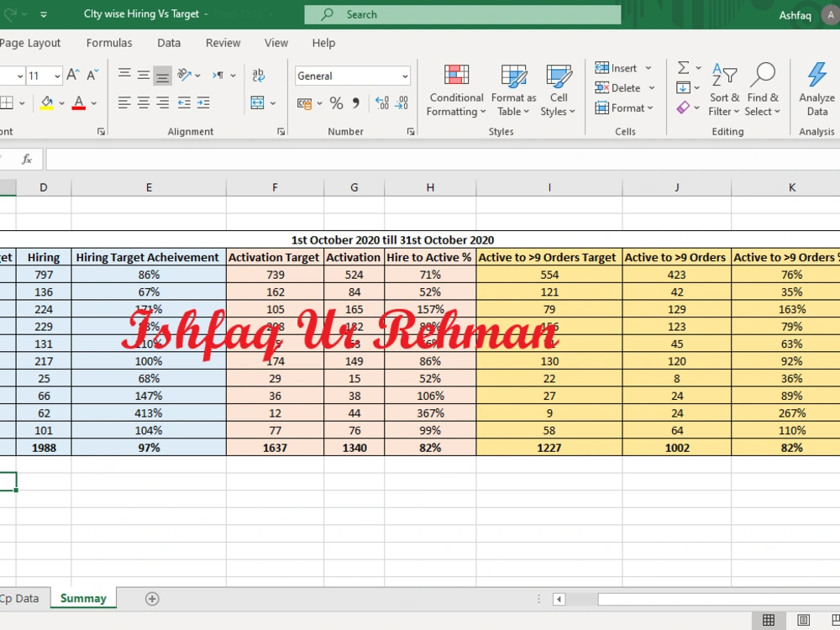Apply middle align to cell contents
The image size is (840, 630).
[x=144, y=76]
